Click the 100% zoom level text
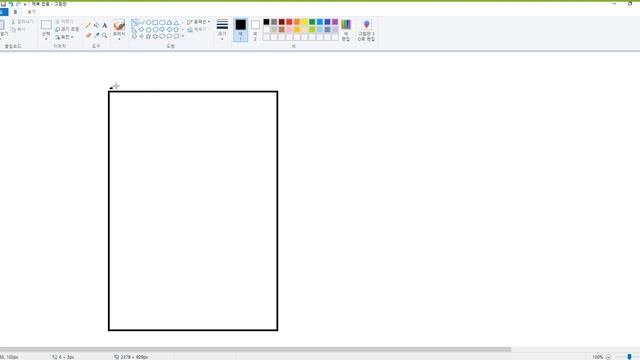Viewport: 640px width, 360px height. [x=598, y=357]
